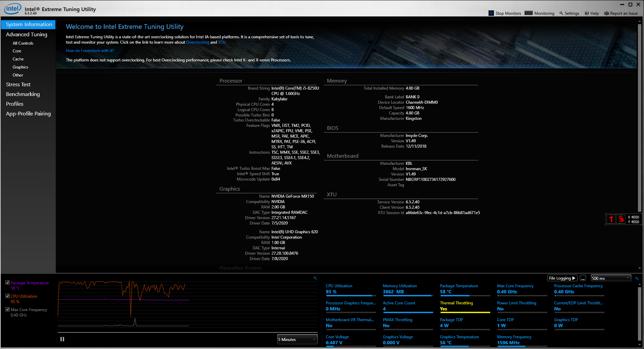Click the blue wrench beside 500 ms dropdown

[637, 278]
